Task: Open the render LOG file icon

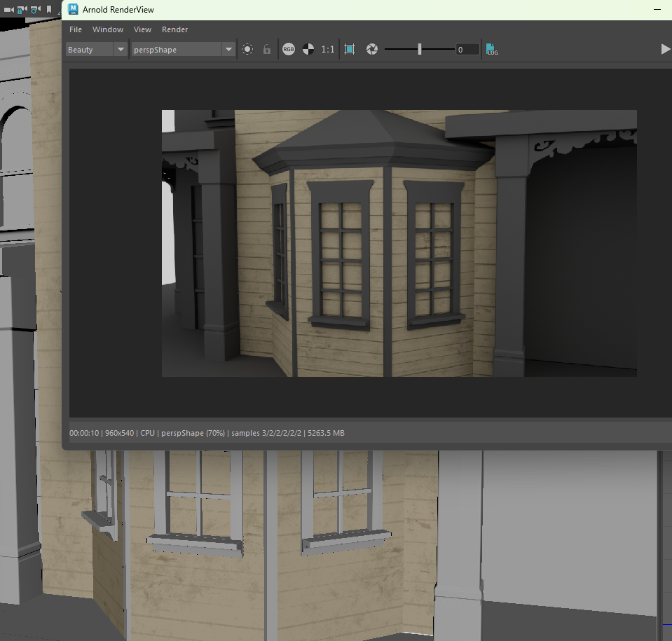Action: point(491,50)
